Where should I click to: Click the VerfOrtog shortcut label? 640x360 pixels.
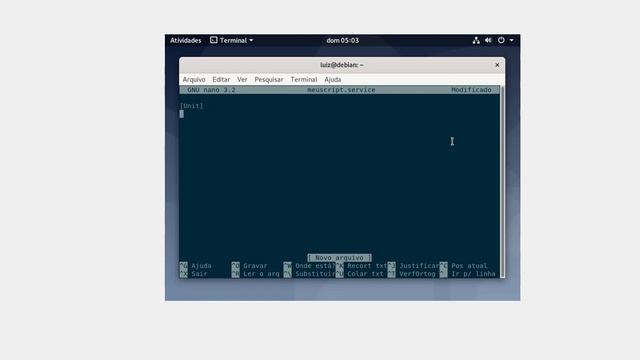tap(417, 274)
